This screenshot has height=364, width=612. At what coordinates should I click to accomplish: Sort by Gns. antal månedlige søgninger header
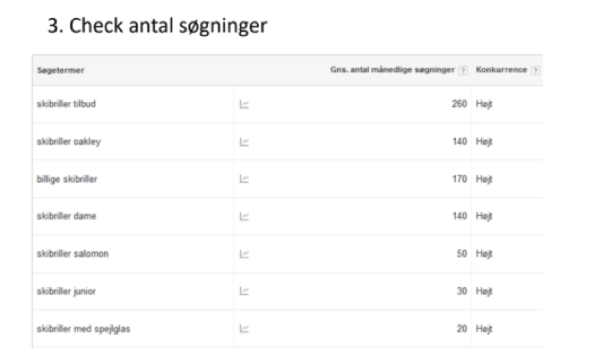pos(392,70)
